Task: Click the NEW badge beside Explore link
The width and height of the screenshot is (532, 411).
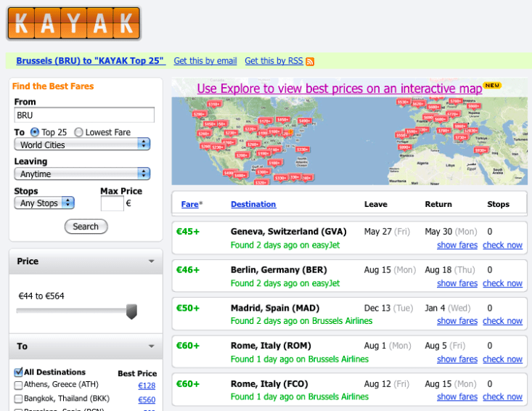Action: pos(492,86)
